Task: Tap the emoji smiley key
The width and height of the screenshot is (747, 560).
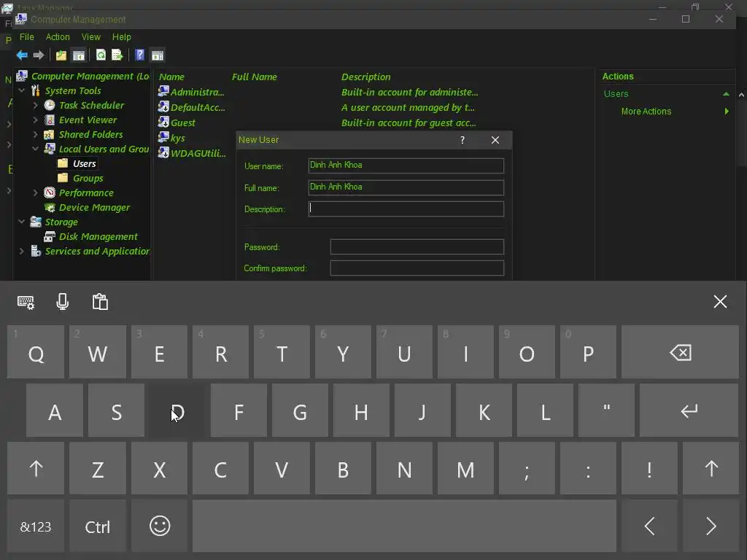Action: click(160, 526)
